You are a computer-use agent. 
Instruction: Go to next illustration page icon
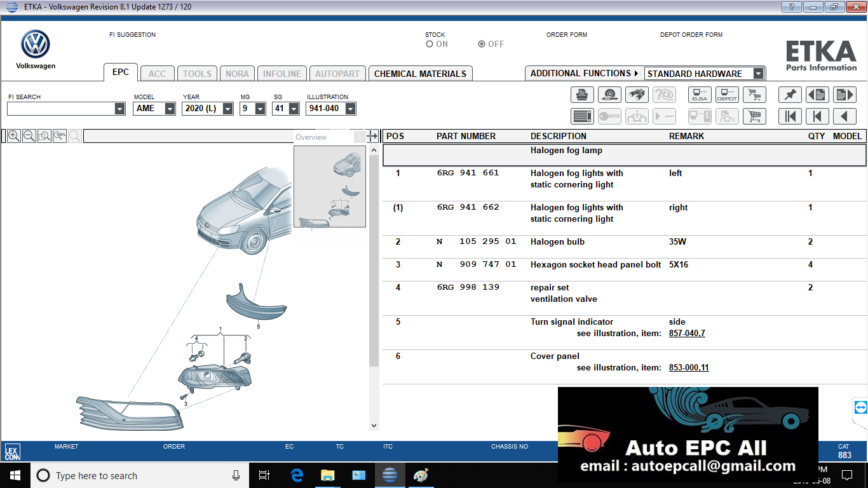(x=844, y=95)
